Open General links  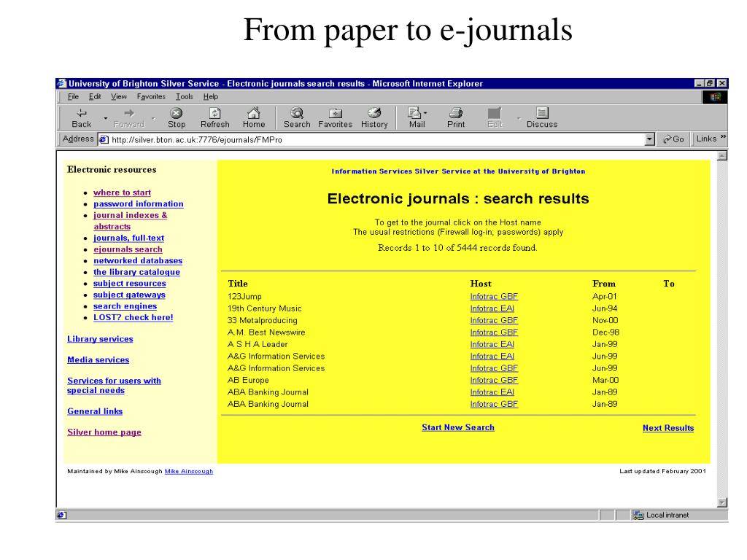(x=95, y=411)
